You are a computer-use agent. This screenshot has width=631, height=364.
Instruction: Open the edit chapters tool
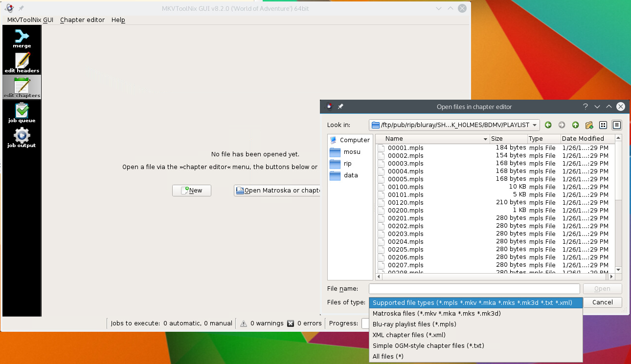[22, 86]
